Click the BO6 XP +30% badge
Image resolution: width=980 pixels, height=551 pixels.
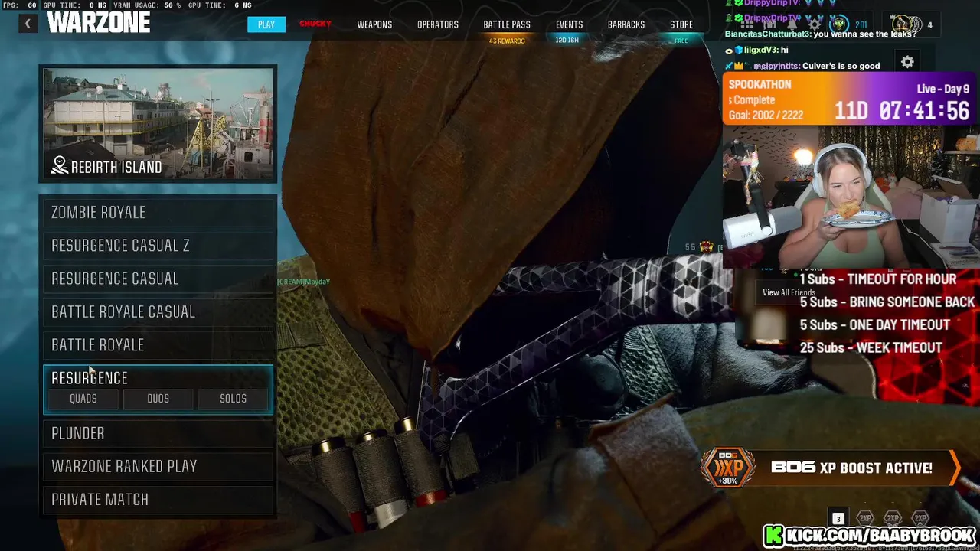coord(727,468)
